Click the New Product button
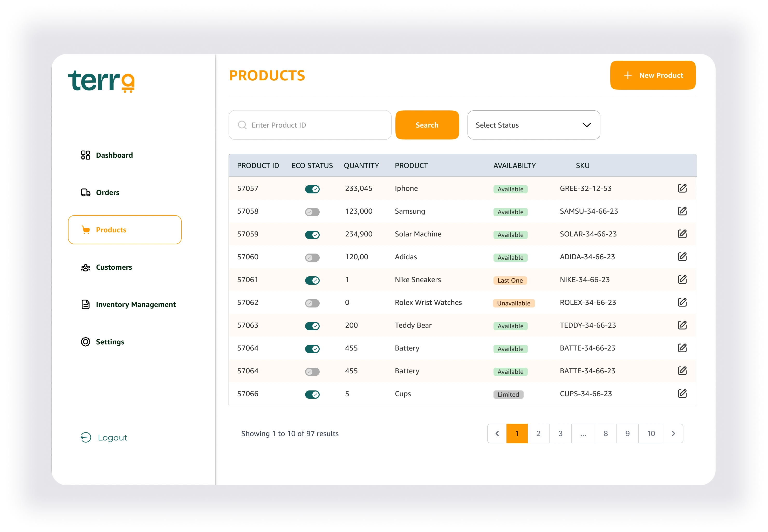 pos(653,75)
